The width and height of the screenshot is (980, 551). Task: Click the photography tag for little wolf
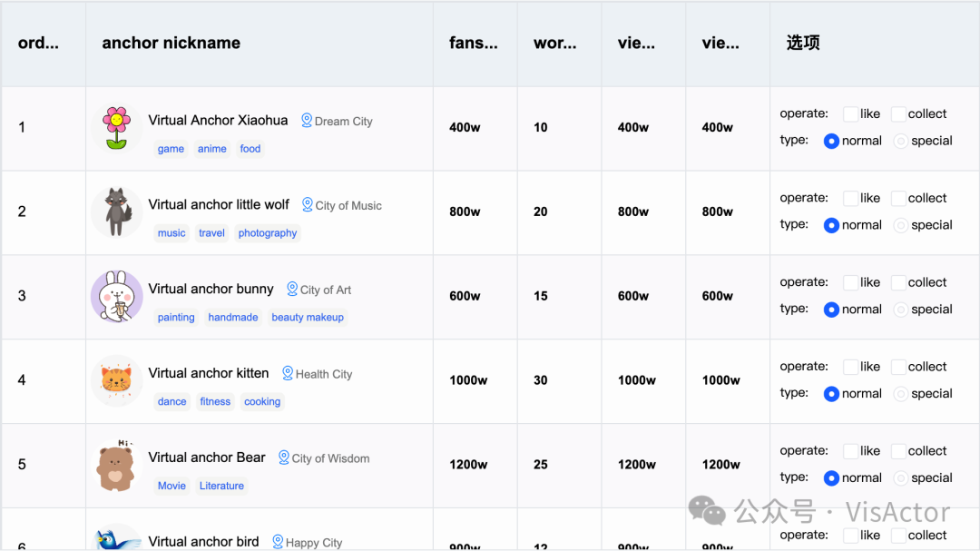point(268,233)
